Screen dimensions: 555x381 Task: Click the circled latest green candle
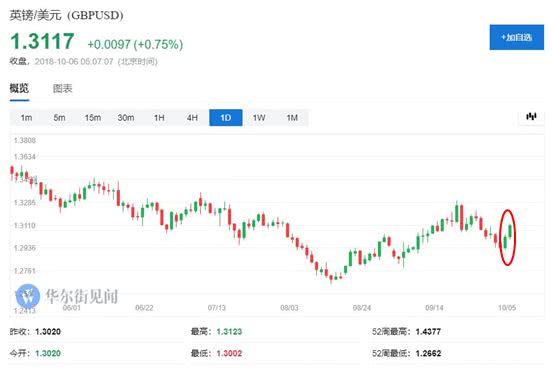pyautogui.click(x=510, y=231)
